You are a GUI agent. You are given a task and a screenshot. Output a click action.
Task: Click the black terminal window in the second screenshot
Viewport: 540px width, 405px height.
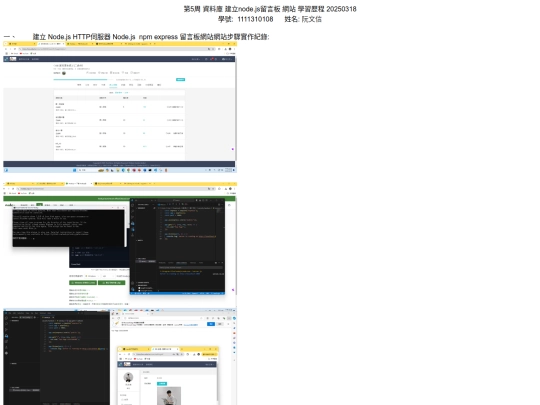69,227
